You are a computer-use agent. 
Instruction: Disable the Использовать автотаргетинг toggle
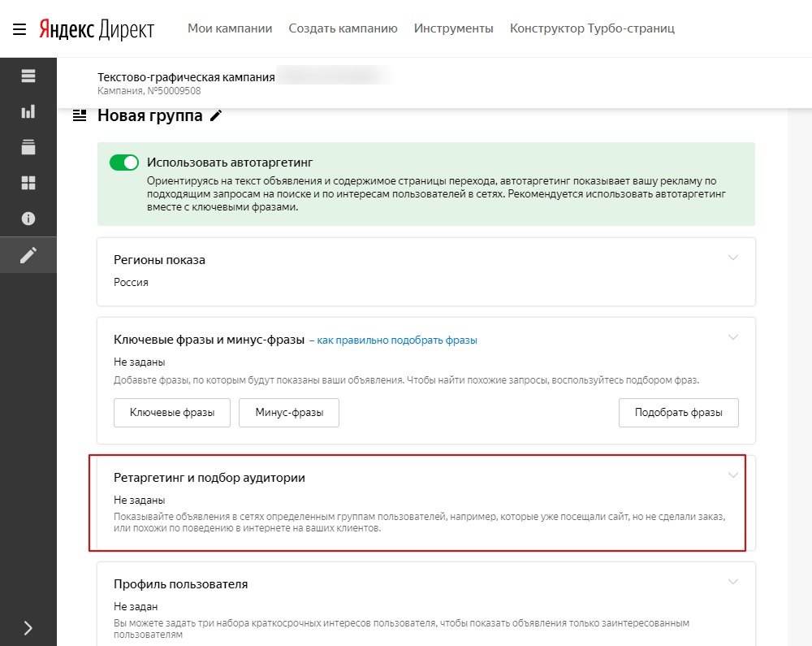[124, 163]
